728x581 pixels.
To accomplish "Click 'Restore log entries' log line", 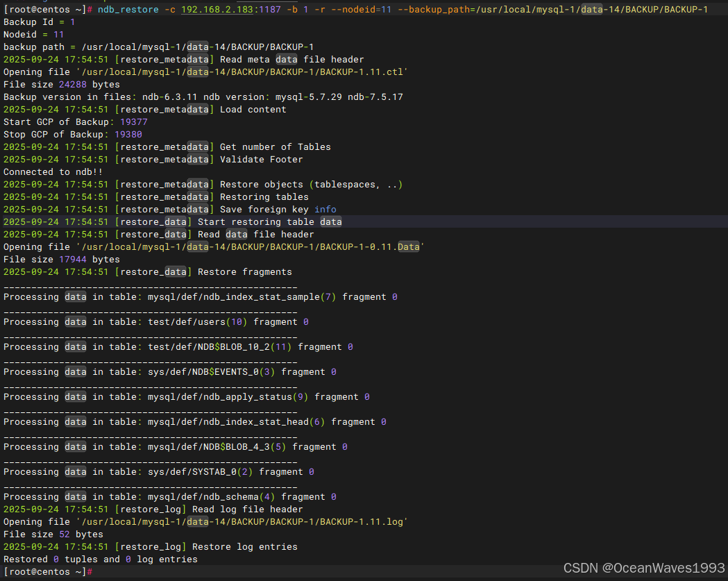I will [151, 548].
